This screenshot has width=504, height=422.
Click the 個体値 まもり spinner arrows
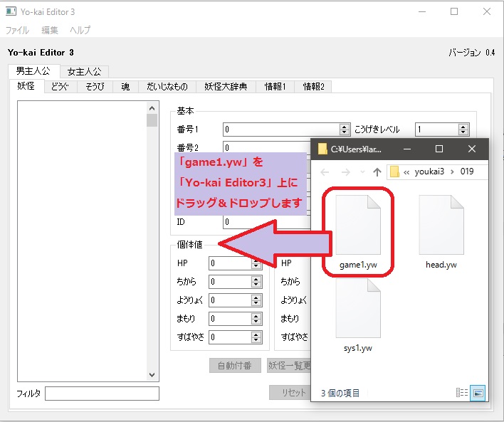[256, 319]
